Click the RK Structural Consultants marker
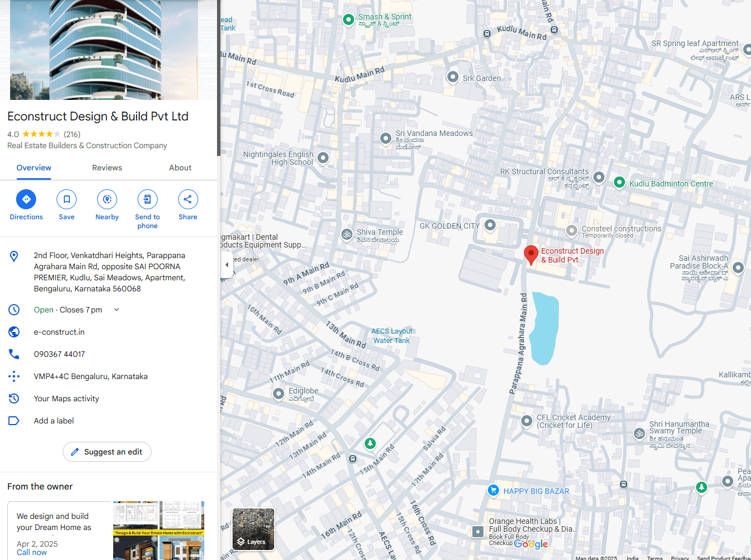This screenshot has width=751, height=560. click(x=599, y=177)
